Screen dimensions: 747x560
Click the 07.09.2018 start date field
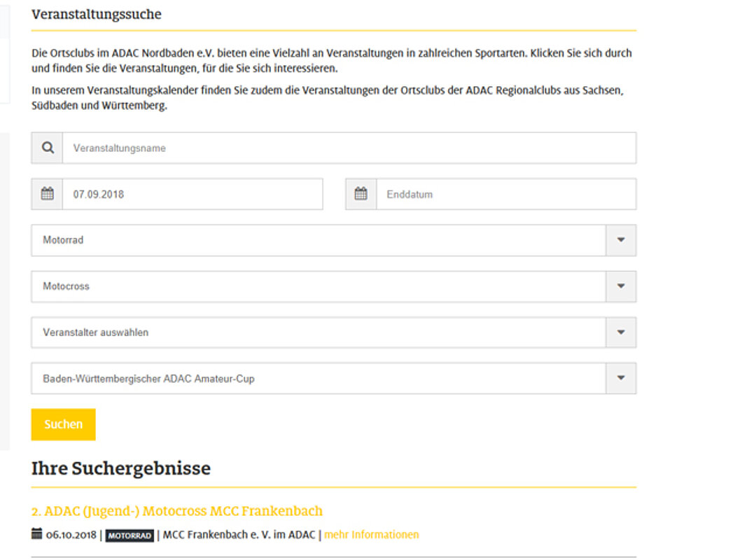193,195
